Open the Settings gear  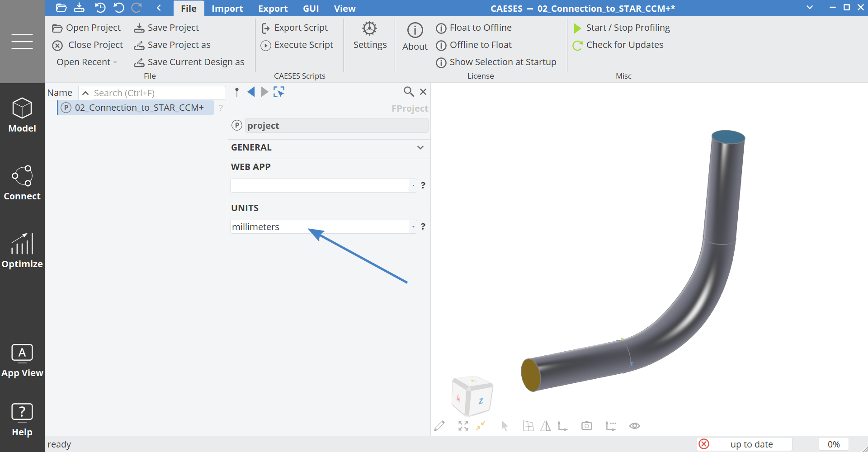370,35
